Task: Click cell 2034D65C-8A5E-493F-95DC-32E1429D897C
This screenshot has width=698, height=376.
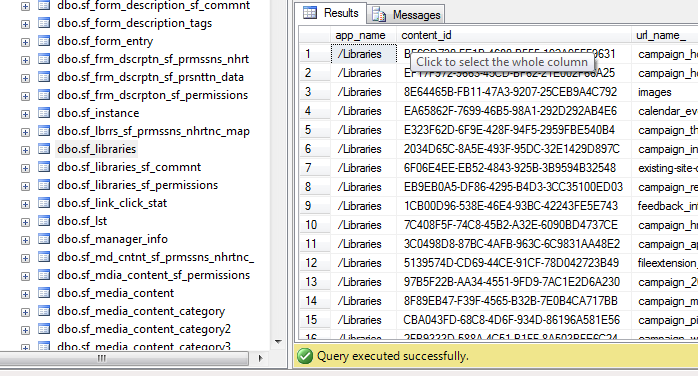Action: (514, 149)
